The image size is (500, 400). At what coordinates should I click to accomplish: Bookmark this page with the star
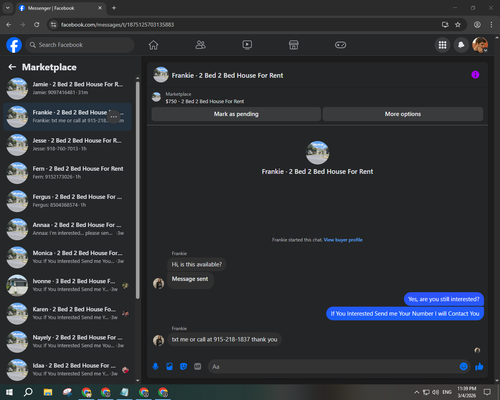point(458,25)
